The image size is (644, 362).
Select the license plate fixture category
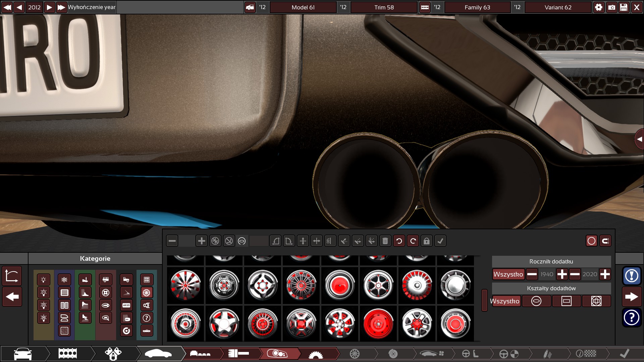126,305
